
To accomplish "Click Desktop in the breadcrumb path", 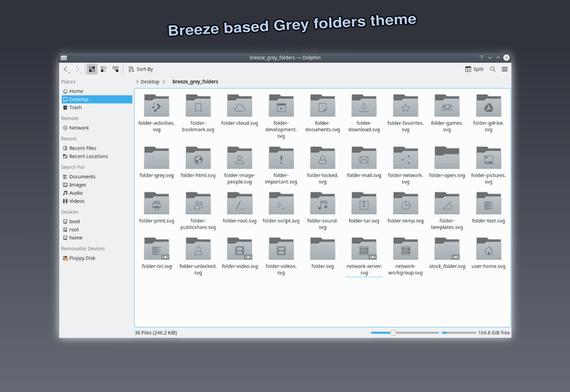I will click(x=150, y=82).
